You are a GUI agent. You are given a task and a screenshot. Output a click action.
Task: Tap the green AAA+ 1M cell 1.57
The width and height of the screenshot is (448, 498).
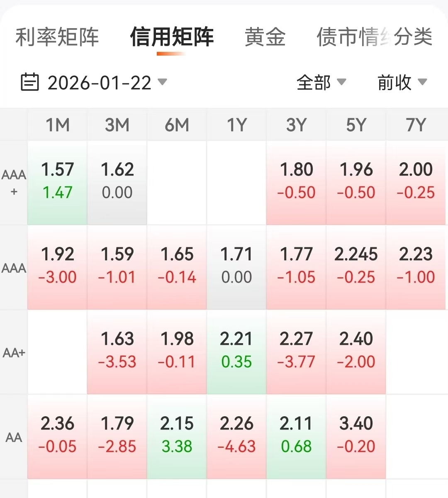pyautogui.click(x=57, y=183)
